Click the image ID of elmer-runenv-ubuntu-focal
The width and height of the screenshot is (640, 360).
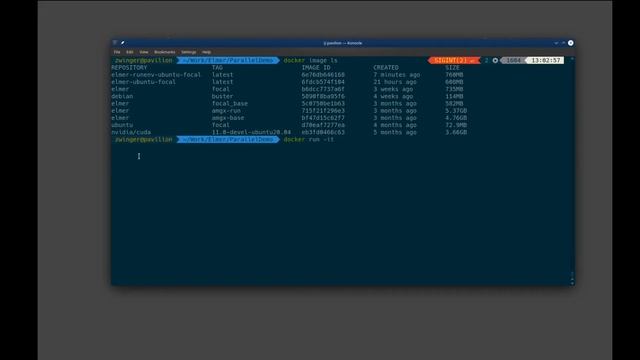pos(323,75)
